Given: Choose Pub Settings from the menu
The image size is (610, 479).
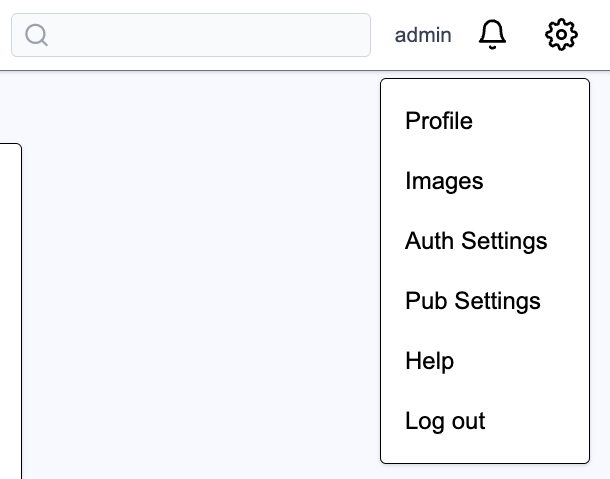Looking at the screenshot, I should point(472,301).
